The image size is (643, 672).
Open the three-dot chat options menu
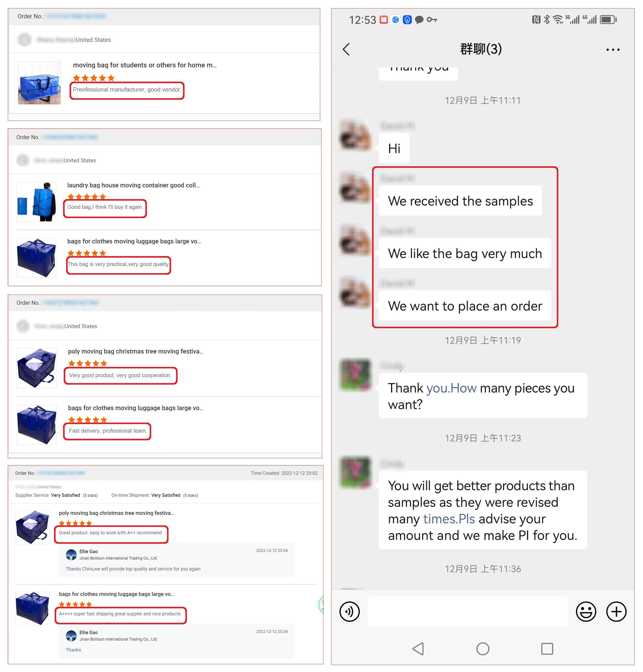pyautogui.click(x=613, y=50)
